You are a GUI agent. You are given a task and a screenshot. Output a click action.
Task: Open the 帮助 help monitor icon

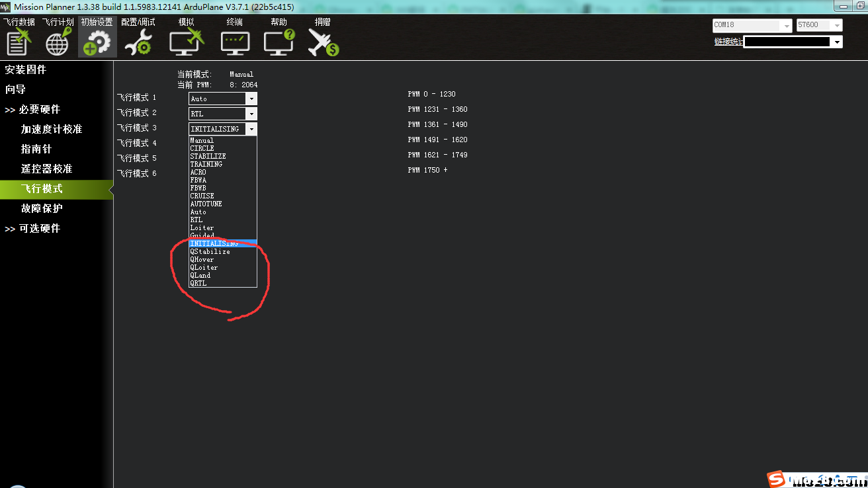pyautogui.click(x=279, y=42)
